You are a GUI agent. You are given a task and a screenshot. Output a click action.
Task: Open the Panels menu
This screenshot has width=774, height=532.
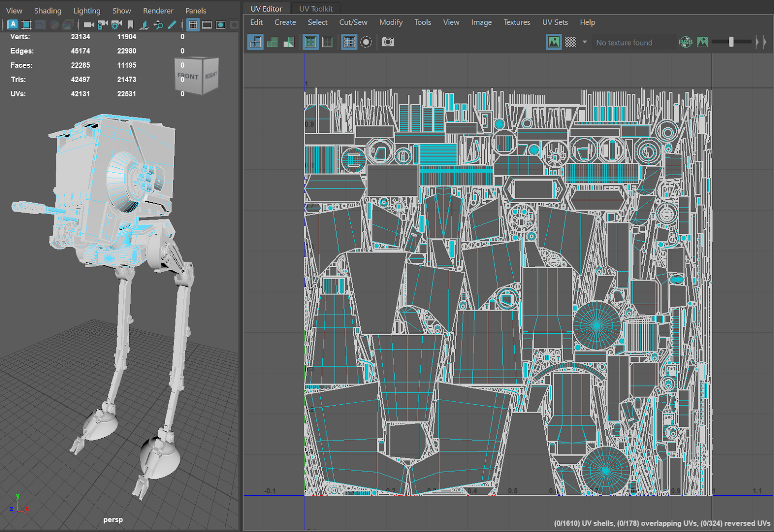pyautogui.click(x=196, y=11)
